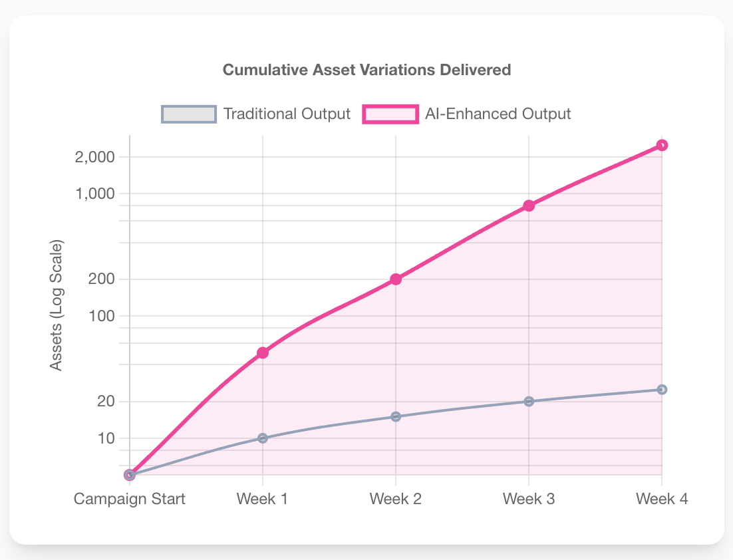The image size is (733, 560).
Task: Click the AI-Enhanced Week 1 data point
Action: point(263,352)
